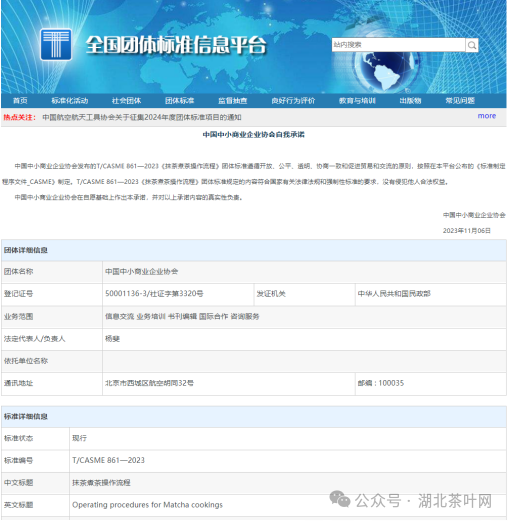This screenshot has height=521, width=508.
Task: Open the 良好行为评价 menu item
Action: click(293, 101)
